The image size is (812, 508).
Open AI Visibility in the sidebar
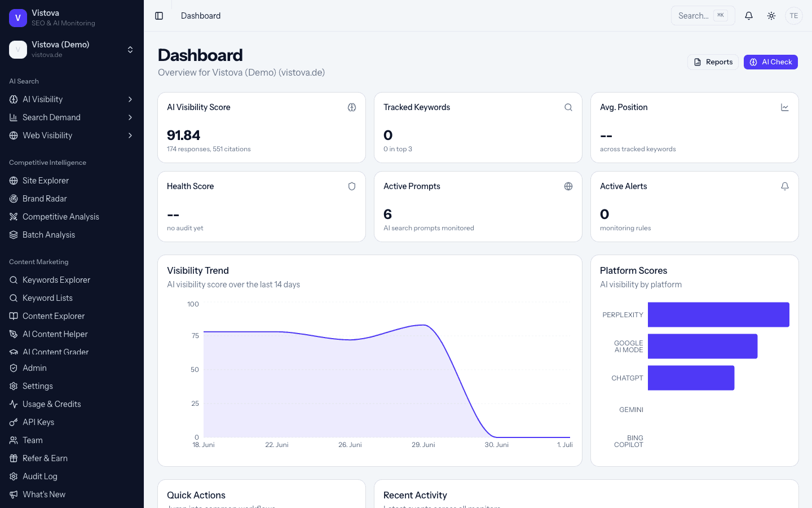click(72, 99)
